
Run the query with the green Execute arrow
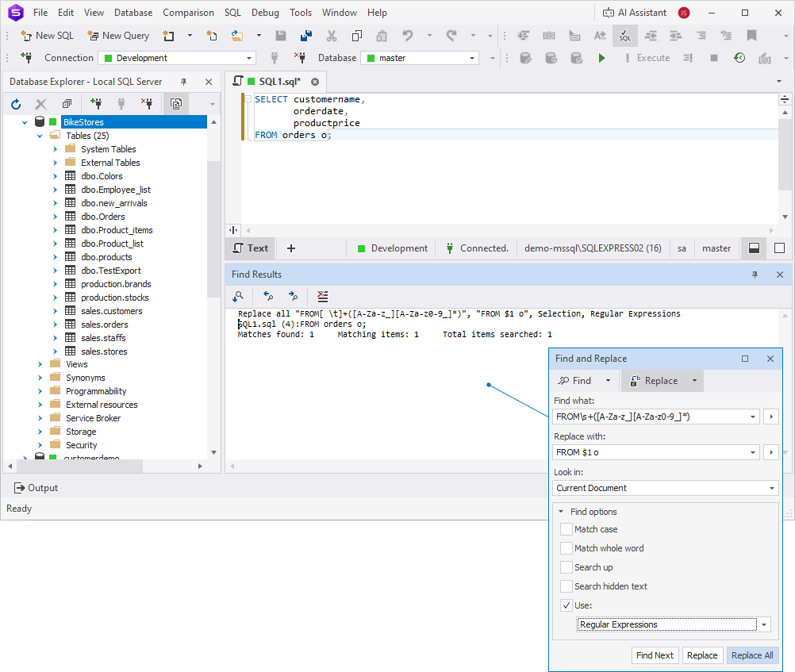(x=601, y=57)
